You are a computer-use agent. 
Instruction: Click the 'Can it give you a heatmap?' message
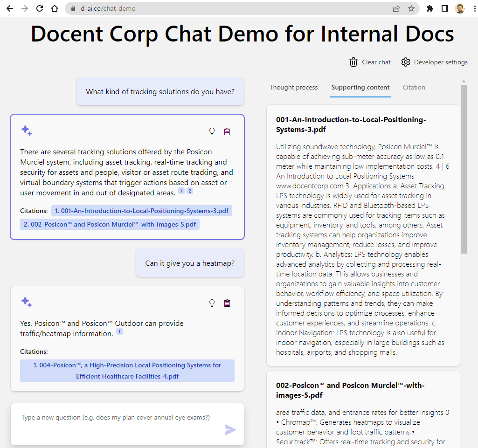190,263
